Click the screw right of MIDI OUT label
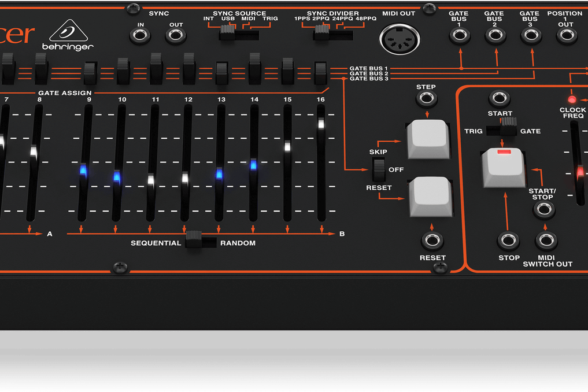This screenshot has width=588, height=392. pos(430,8)
